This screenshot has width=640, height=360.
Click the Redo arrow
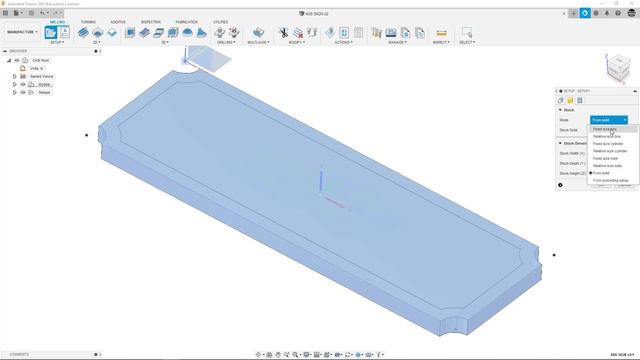[x=56, y=13]
